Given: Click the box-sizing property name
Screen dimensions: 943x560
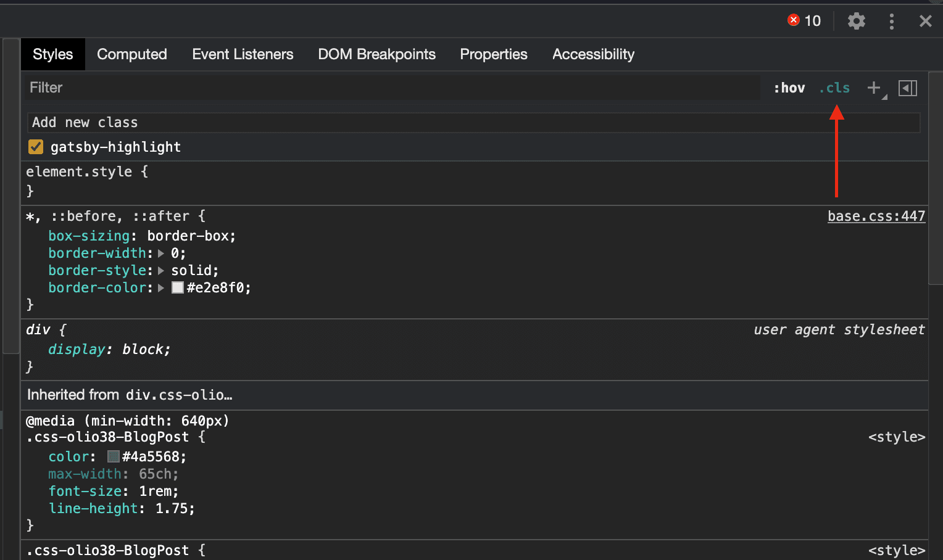Looking at the screenshot, I should [x=89, y=236].
